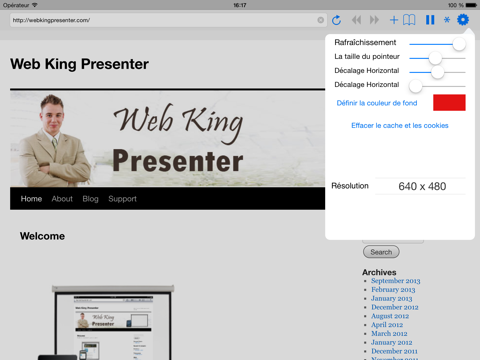Screen dimensions: 480x360
Task: Open the Home menu item
Action: click(31, 199)
